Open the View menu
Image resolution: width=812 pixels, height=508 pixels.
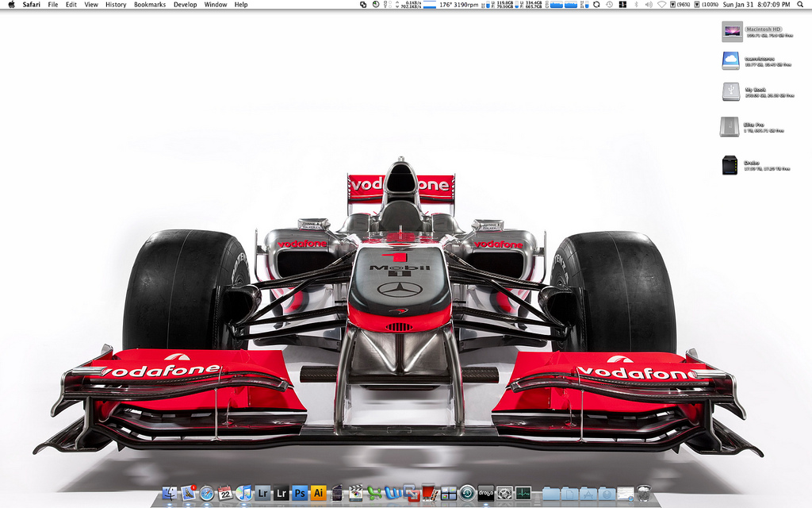click(91, 5)
